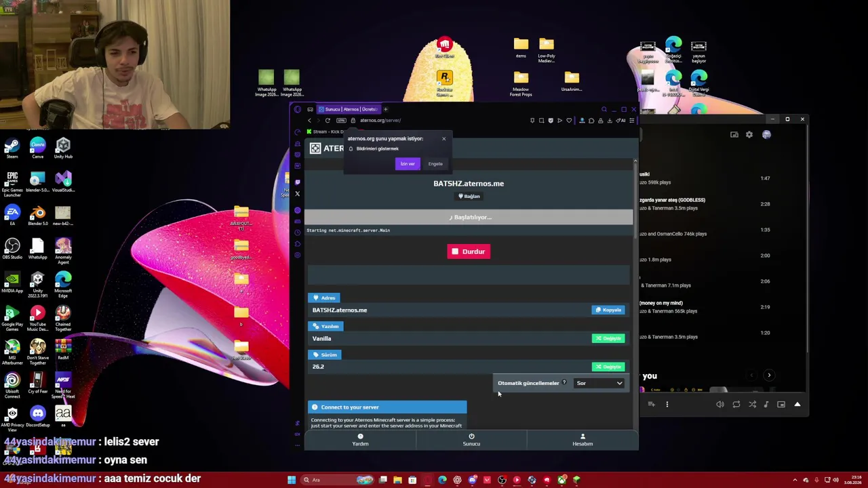Select the items folder on desktop
The width and height of the screenshot is (868, 488).
(521, 47)
